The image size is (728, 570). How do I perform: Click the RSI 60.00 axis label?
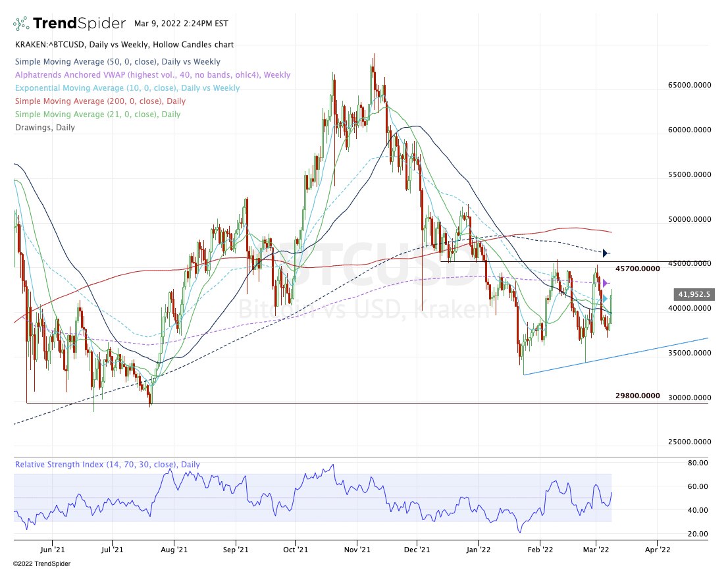[698, 487]
